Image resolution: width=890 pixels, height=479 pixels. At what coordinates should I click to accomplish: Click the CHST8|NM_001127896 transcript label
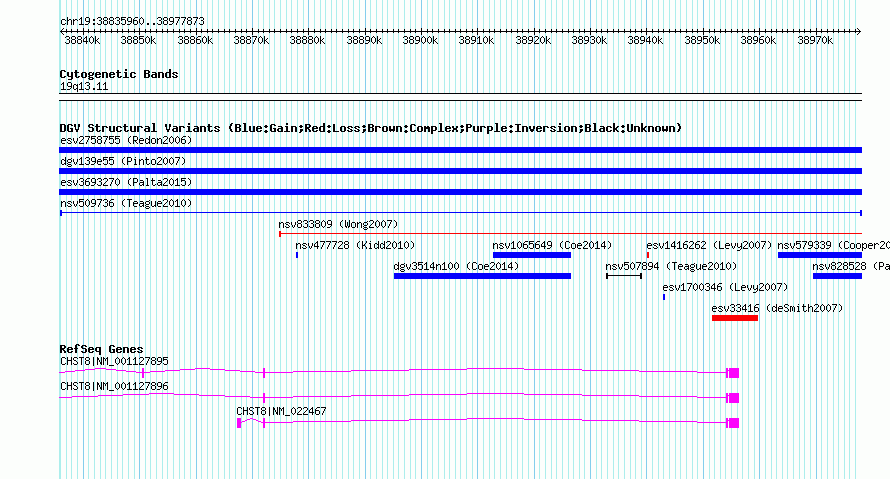pos(114,386)
